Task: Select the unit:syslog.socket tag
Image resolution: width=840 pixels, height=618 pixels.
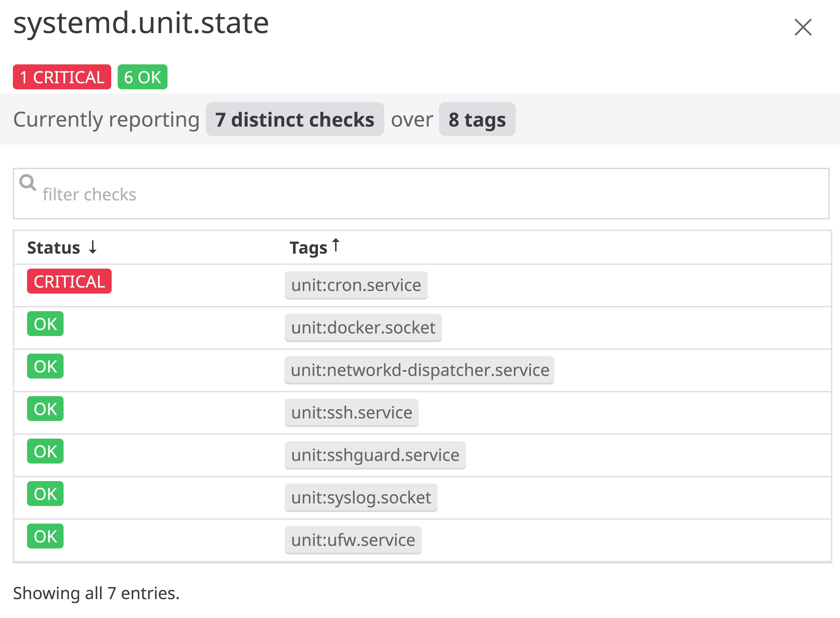Action: (x=361, y=498)
